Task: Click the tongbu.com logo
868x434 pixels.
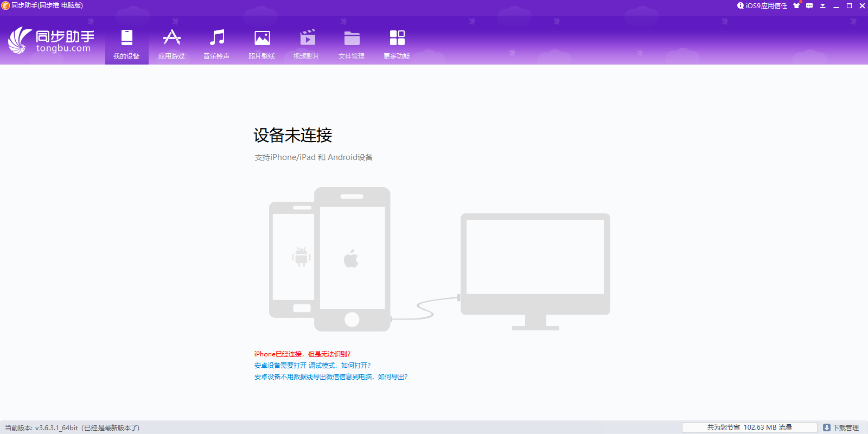Action: click(x=52, y=41)
